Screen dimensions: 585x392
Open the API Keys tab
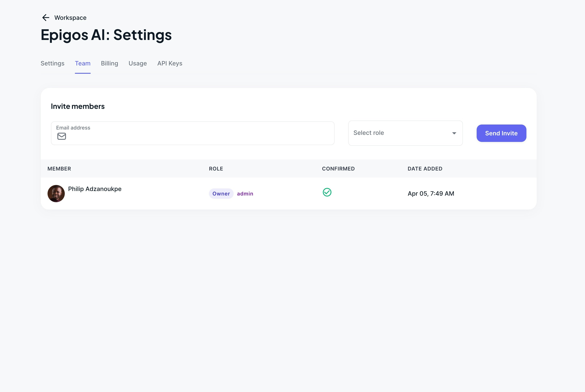click(x=170, y=63)
